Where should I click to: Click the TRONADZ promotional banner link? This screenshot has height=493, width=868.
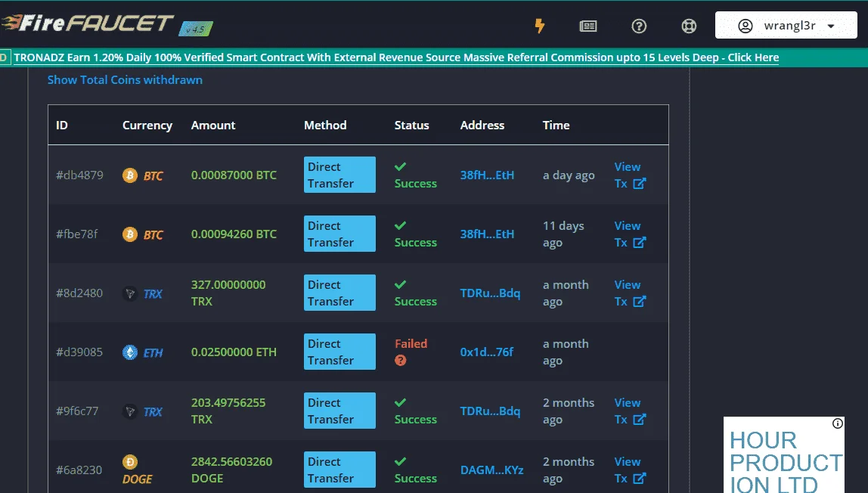395,57
